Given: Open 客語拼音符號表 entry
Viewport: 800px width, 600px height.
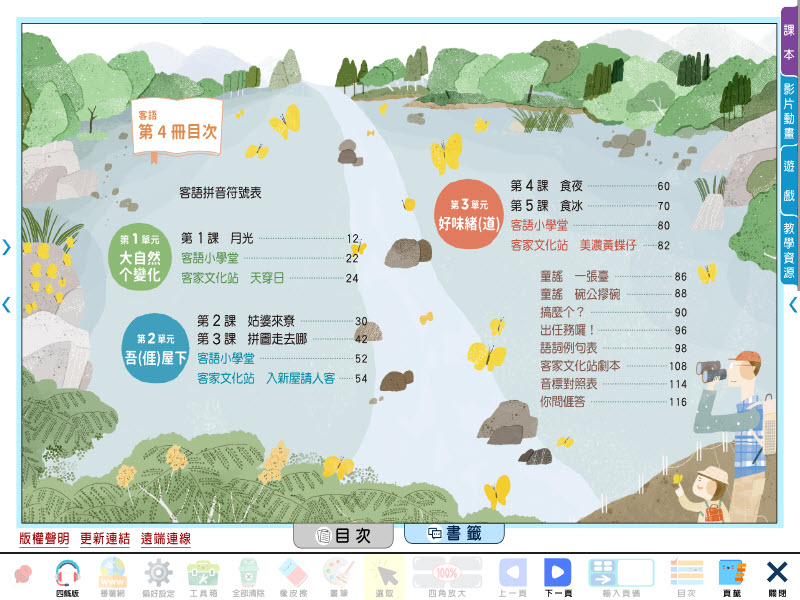Looking at the screenshot, I should [x=220, y=192].
